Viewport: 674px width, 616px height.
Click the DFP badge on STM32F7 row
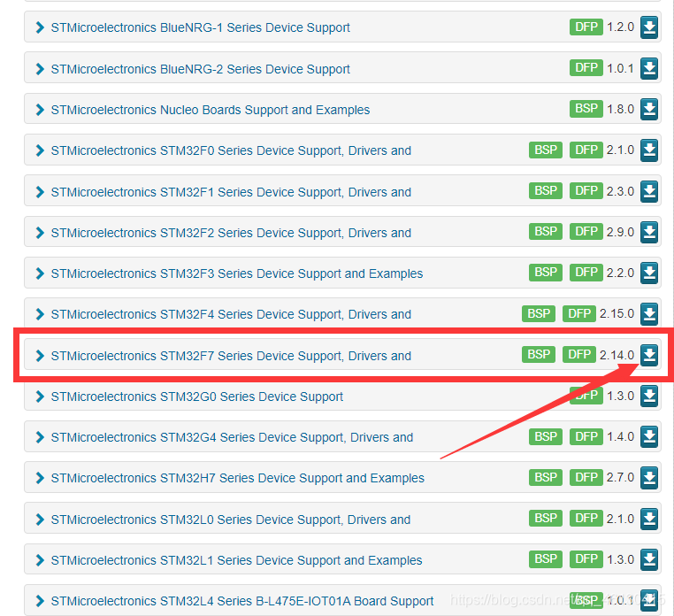pyautogui.click(x=579, y=355)
